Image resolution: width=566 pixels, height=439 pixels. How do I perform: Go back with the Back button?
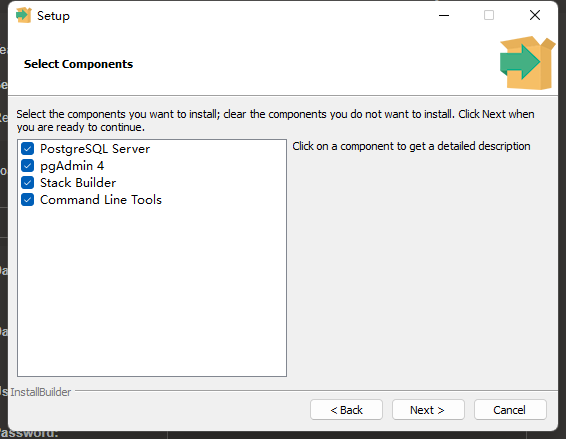(346, 410)
